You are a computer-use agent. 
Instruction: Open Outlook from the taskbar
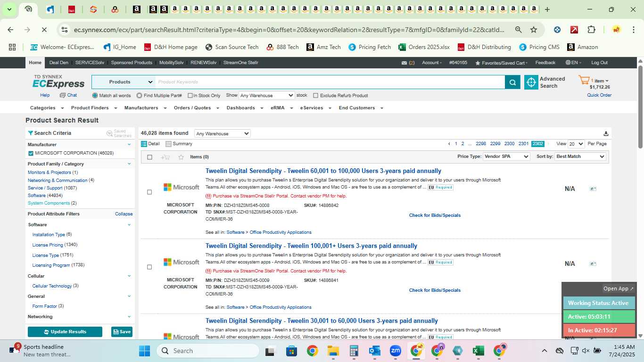coord(375,351)
